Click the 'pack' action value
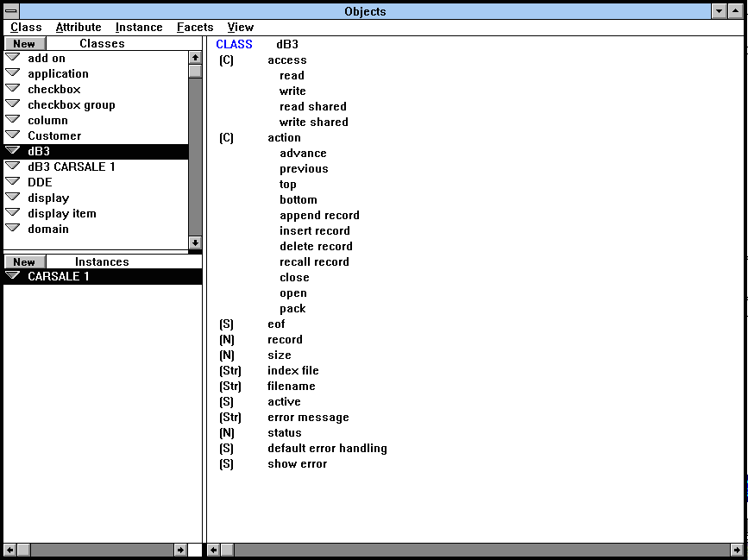The height and width of the screenshot is (560, 748). coord(293,309)
